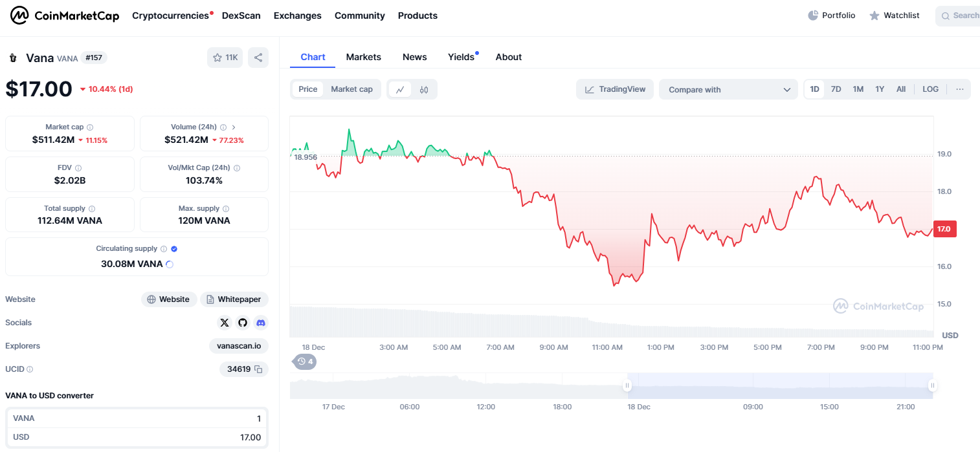The image size is (980, 452).
Task: Click Vol/Mkt Cap info icon
Action: tap(237, 168)
